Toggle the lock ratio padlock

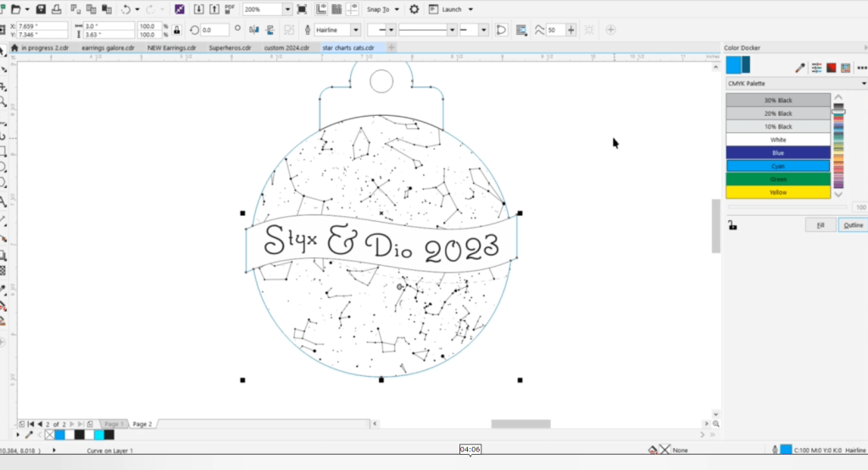176,30
